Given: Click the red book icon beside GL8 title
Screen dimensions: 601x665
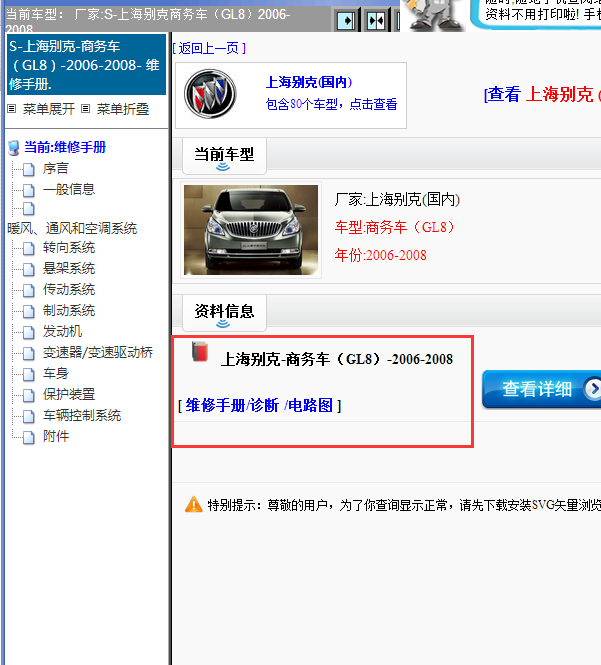Looking at the screenshot, I should [200, 352].
